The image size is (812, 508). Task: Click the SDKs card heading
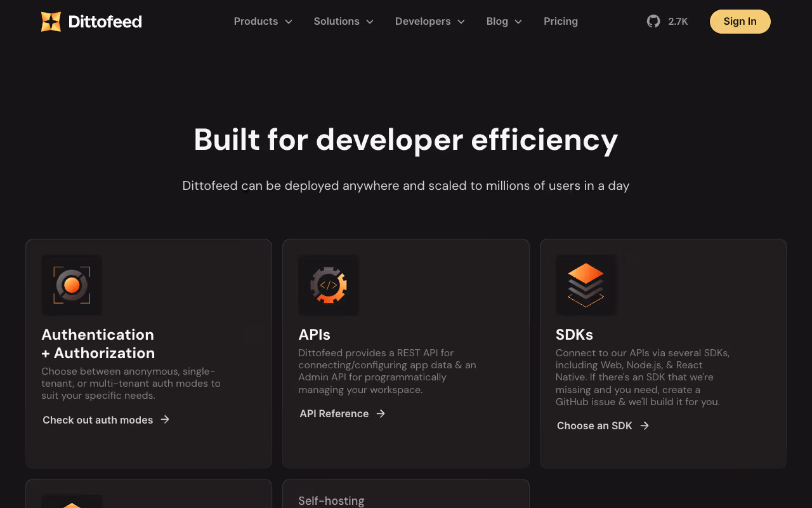(575, 335)
